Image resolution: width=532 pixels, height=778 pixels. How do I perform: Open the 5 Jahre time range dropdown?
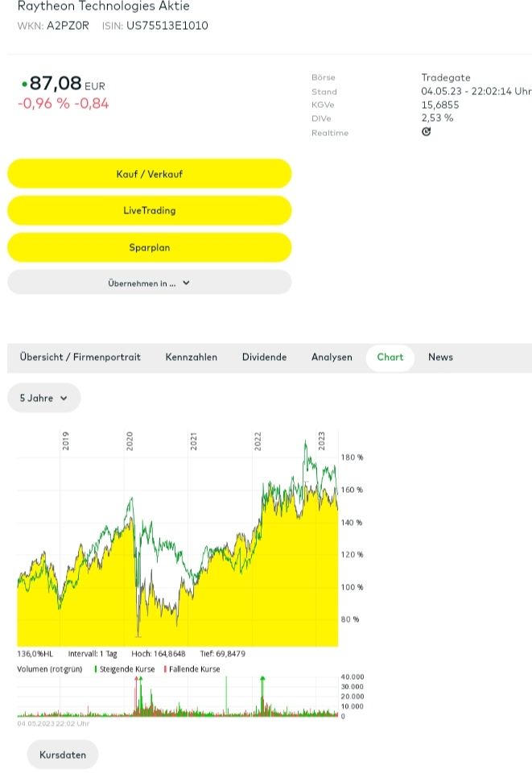coord(44,398)
